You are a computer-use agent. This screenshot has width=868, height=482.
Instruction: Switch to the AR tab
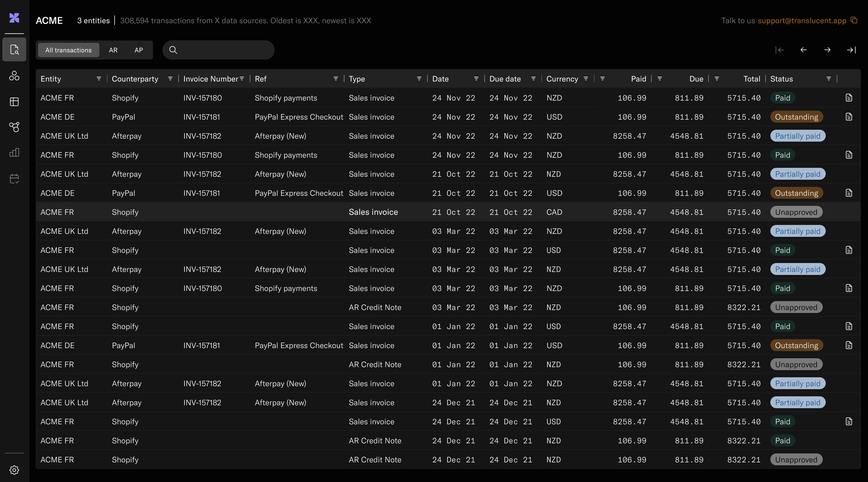(x=113, y=50)
